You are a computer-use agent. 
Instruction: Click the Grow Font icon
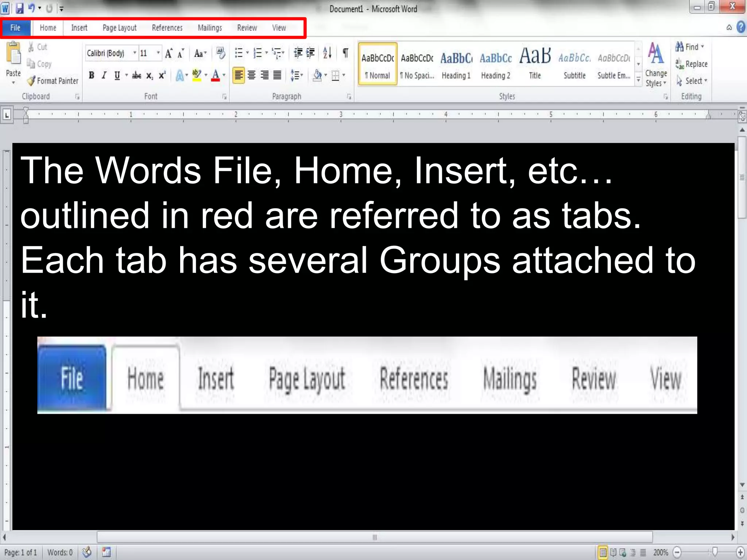(169, 54)
